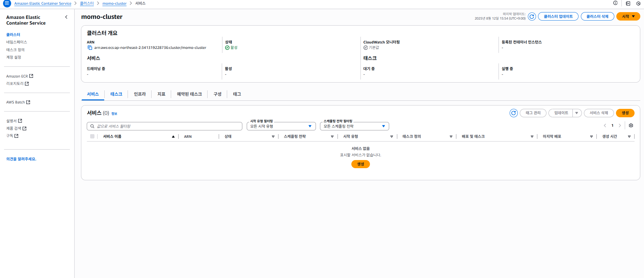Click 서비스 삭제 button
The width and height of the screenshot is (644, 278).
[x=599, y=113]
